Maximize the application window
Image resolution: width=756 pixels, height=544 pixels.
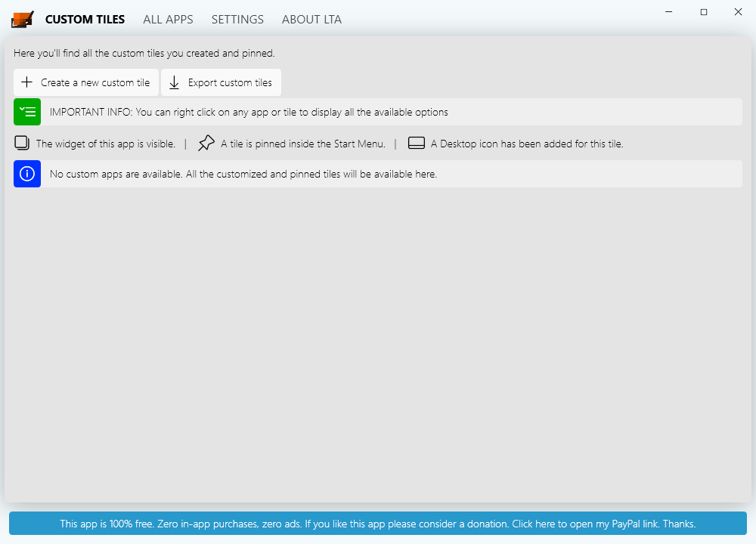point(704,11)
